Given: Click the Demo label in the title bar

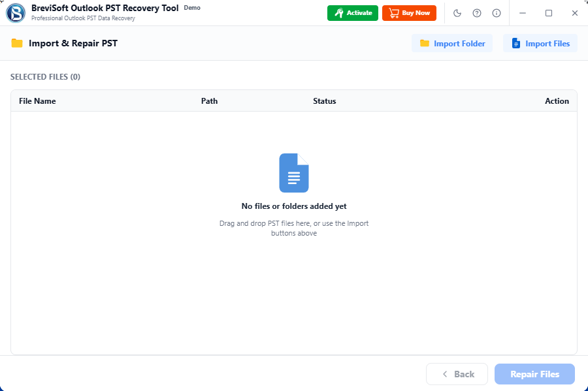Looking at the screenshot, I should click(x=192, y=8).
